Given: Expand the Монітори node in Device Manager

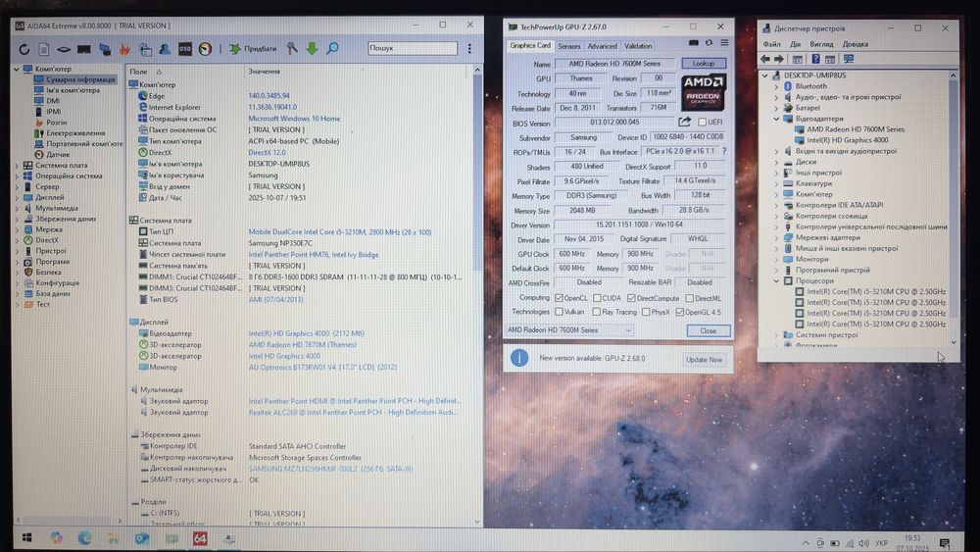Looking at the screenshot, I should pos(776,259).
